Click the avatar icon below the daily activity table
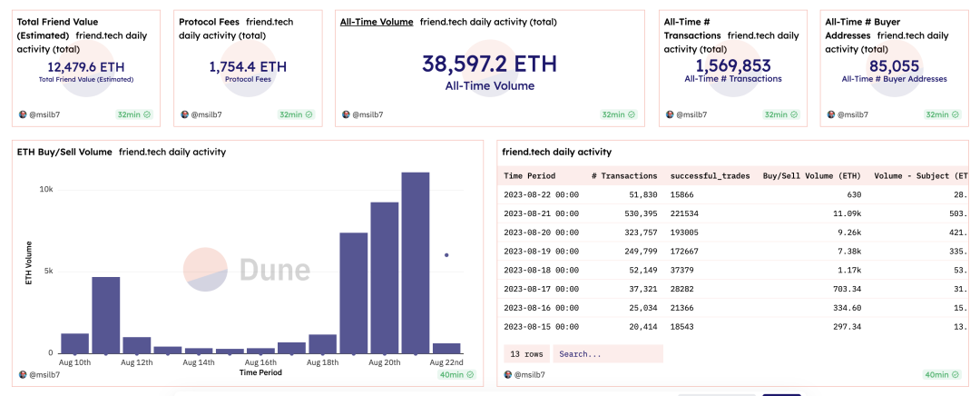The height and width of the screenshot is (396, 980). coord(510,374)
